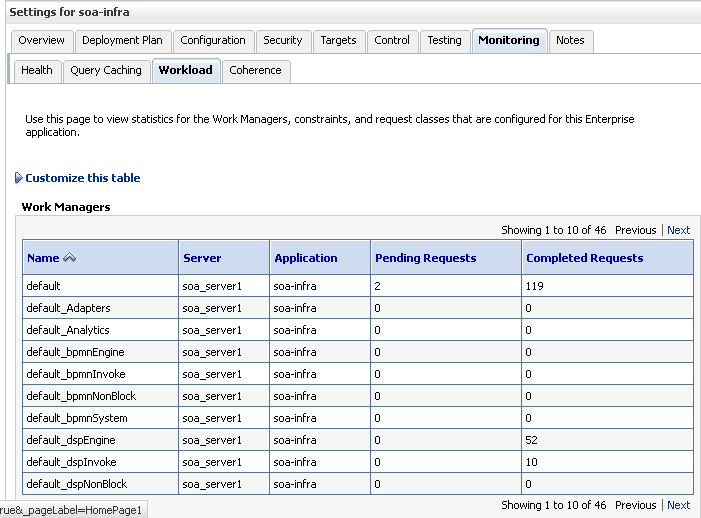701x518 pixels.
Task: Sort by the Application column header
Action: (x=306, y=258)
